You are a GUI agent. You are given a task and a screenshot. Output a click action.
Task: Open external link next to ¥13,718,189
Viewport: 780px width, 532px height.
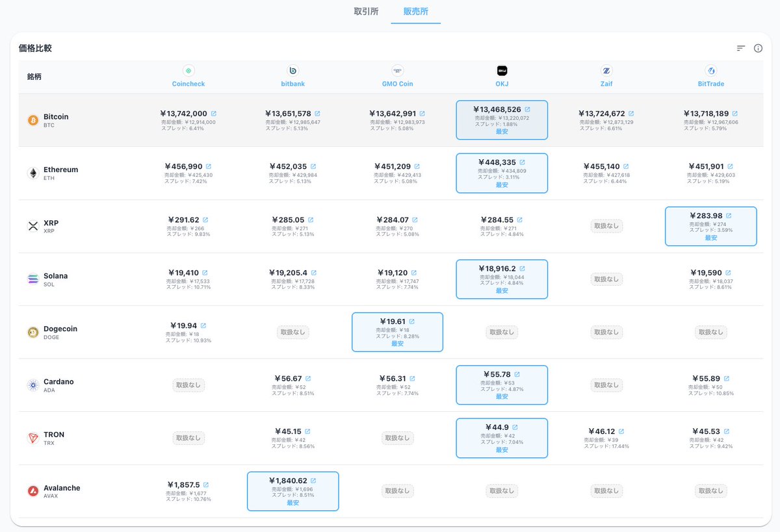(x=735, y=114)
